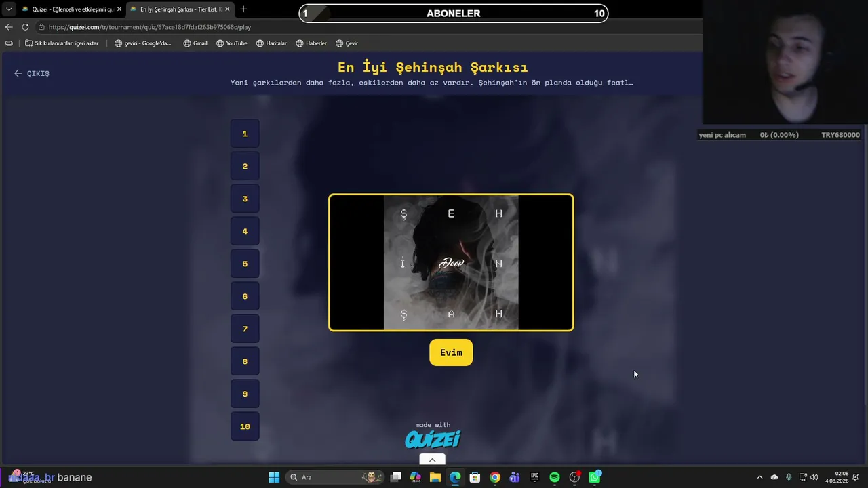Place the song in rank slot 6

(x=245, y=296)
